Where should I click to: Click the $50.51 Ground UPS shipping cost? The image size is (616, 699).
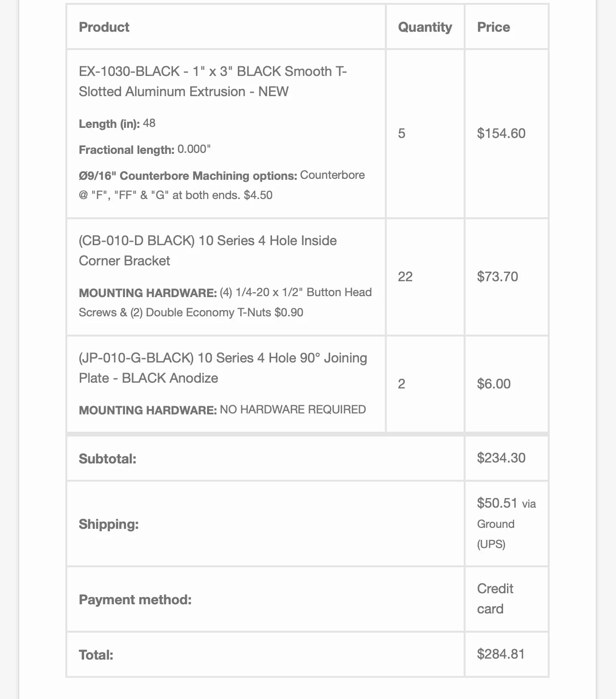pos(506,524)
